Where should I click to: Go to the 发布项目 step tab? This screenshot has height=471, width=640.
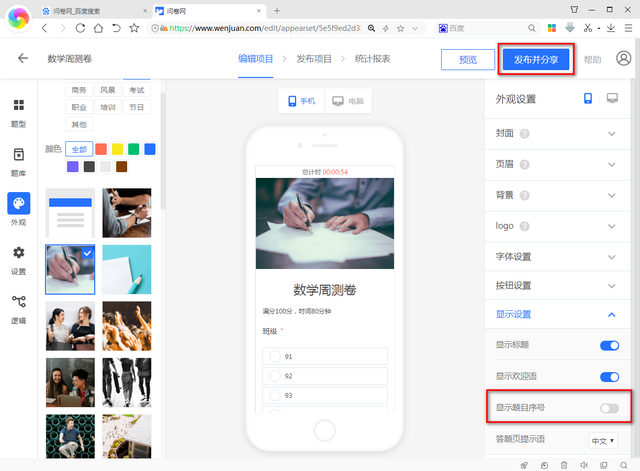click(314, 59)
